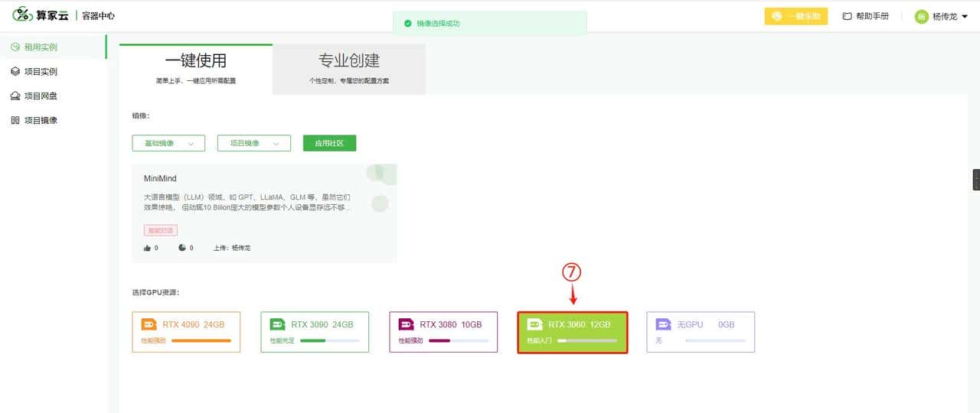This screenshot has height=413, width=980.
Task: Click the green GPU icon of RTX 3090
Action: coord(277,325)
